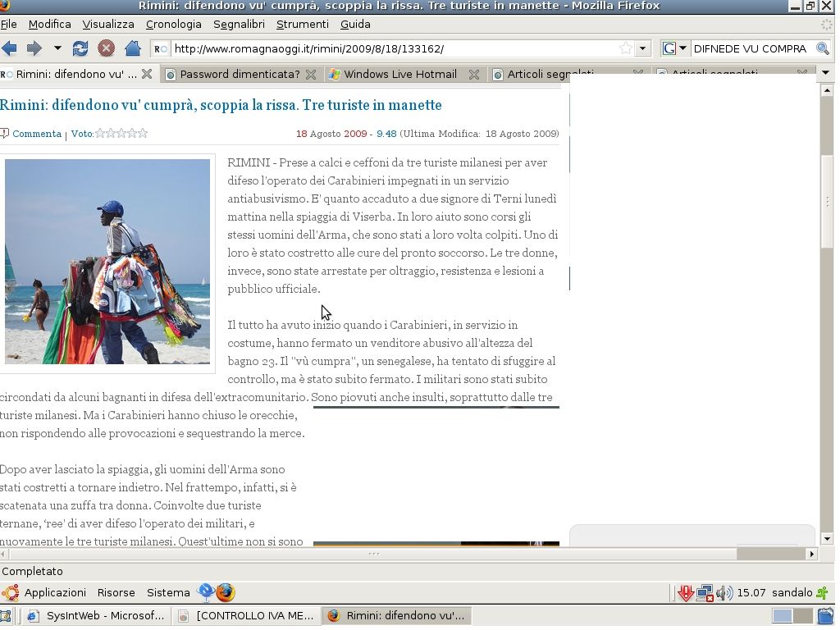This screenshot has height=630, width=840.
Task: Launch Firefox from the panel icon
Action: pyautogui.click(x=226, y=592)
